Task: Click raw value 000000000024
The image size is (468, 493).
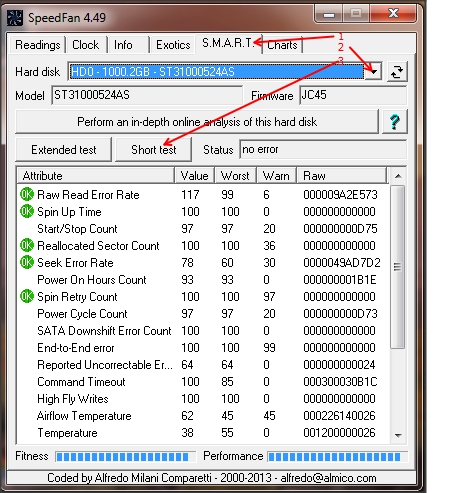Action: click(339, 365)
